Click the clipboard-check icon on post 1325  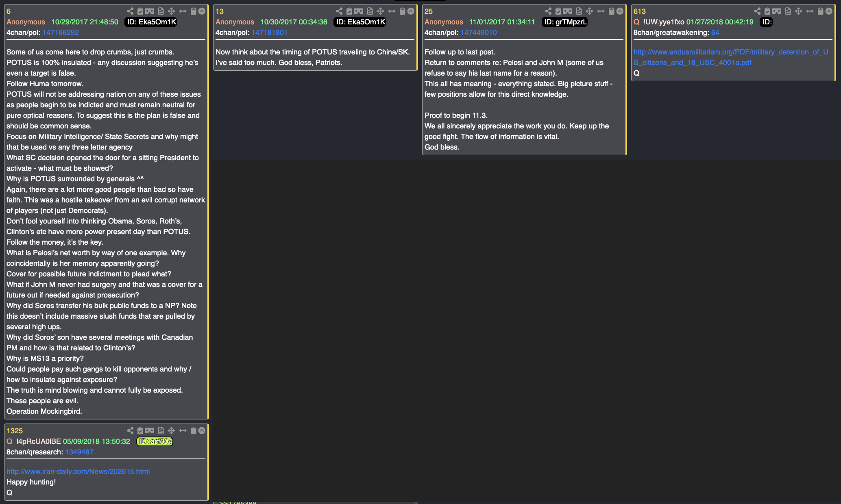tap(140, 431)
